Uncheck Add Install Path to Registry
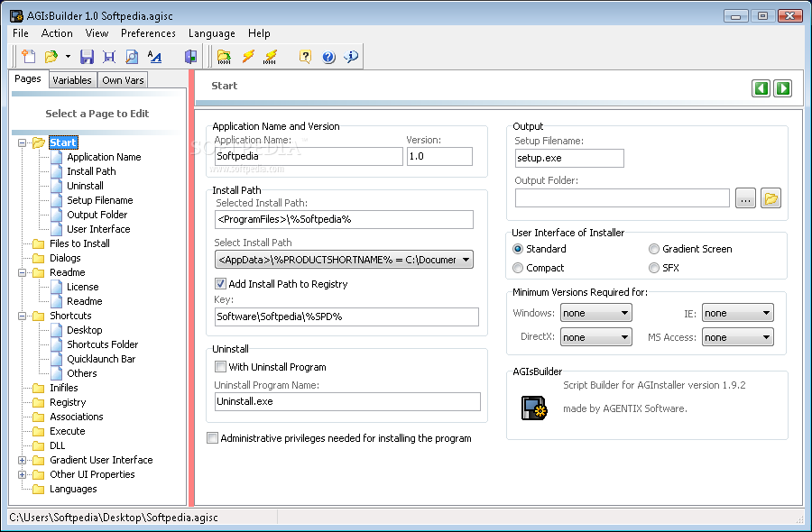 coord(220,284)
